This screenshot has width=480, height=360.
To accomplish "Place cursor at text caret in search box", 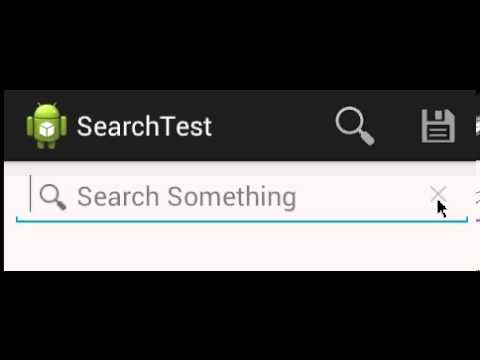I will (x=30, y=194).
